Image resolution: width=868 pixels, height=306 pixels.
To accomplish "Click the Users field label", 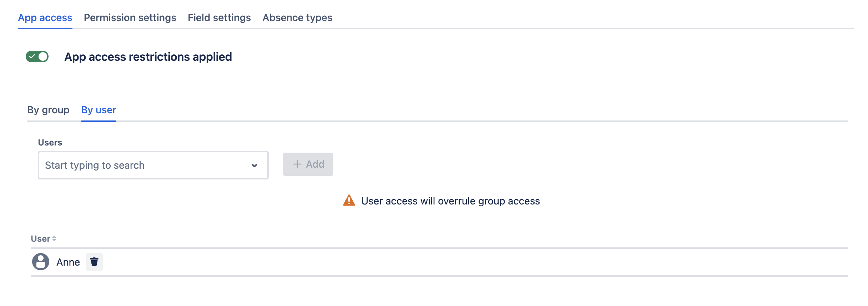I will (x=50, y=142).
